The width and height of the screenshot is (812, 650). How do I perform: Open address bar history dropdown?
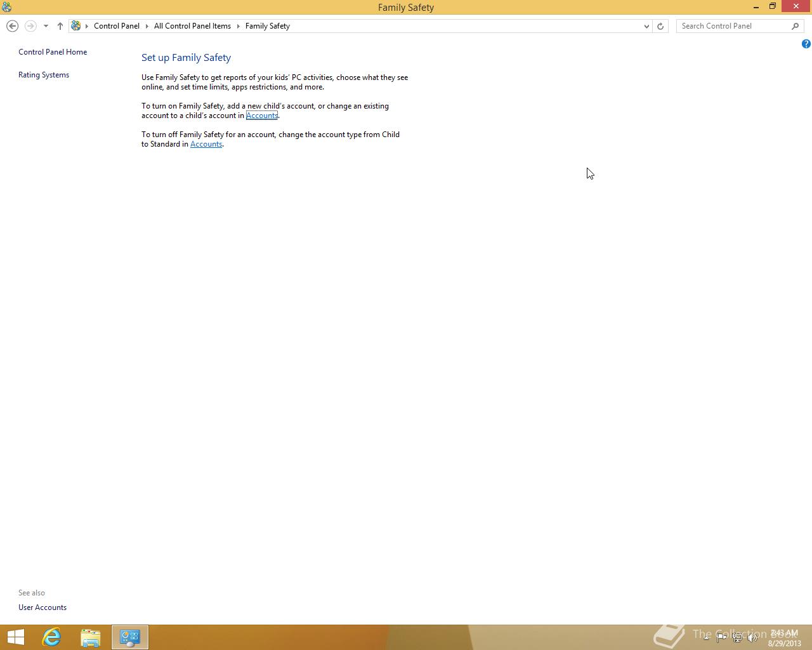[646, 26]
